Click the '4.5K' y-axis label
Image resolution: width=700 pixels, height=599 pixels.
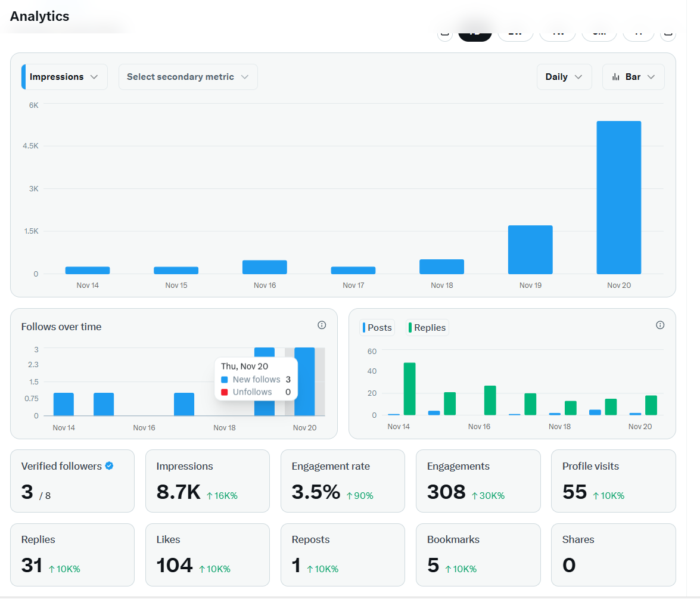(x=31, y=146)
